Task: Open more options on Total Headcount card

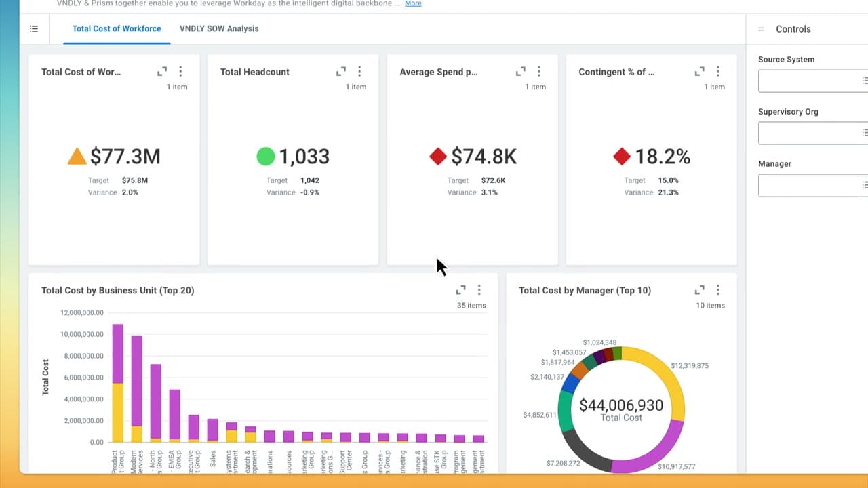Action: pos(359,71)
